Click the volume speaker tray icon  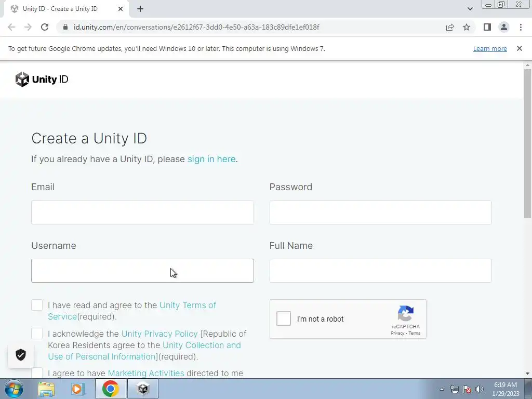pos(480,390)
